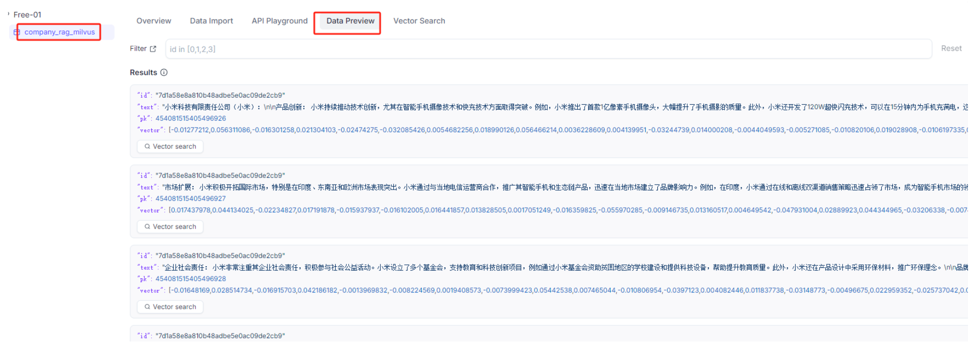Run Vector search on the first record

(x=170, y=146)
